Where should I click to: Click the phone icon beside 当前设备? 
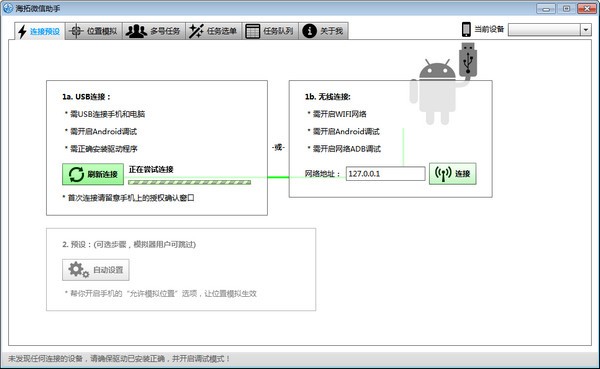[x=466, y=29]
